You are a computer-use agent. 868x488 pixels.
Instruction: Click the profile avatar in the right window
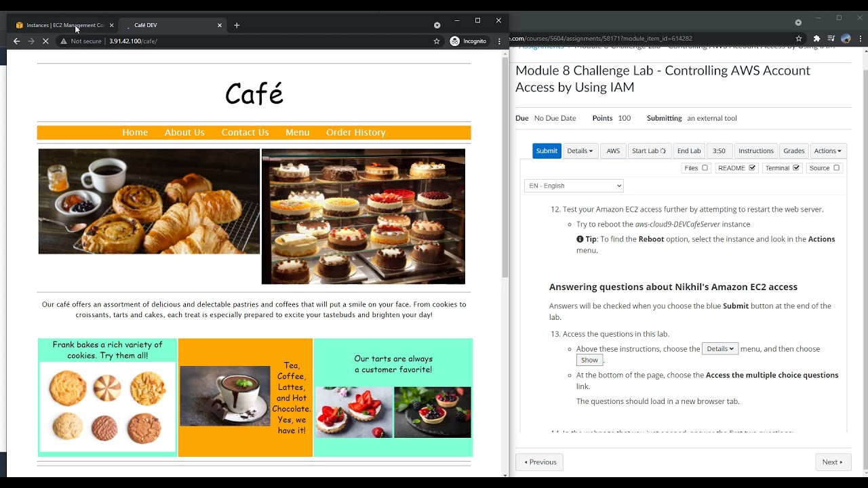pyautogui.click(x=846, y=39)
